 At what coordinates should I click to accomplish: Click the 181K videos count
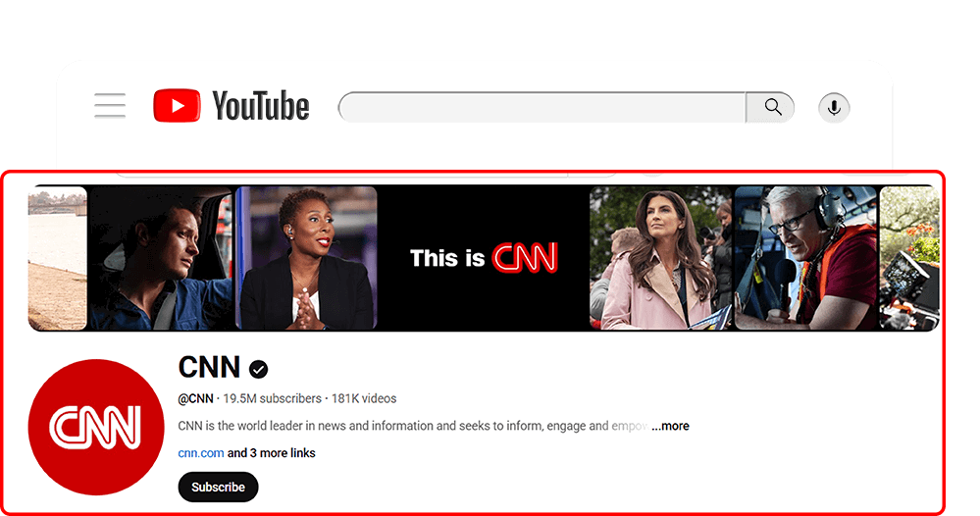364,398
